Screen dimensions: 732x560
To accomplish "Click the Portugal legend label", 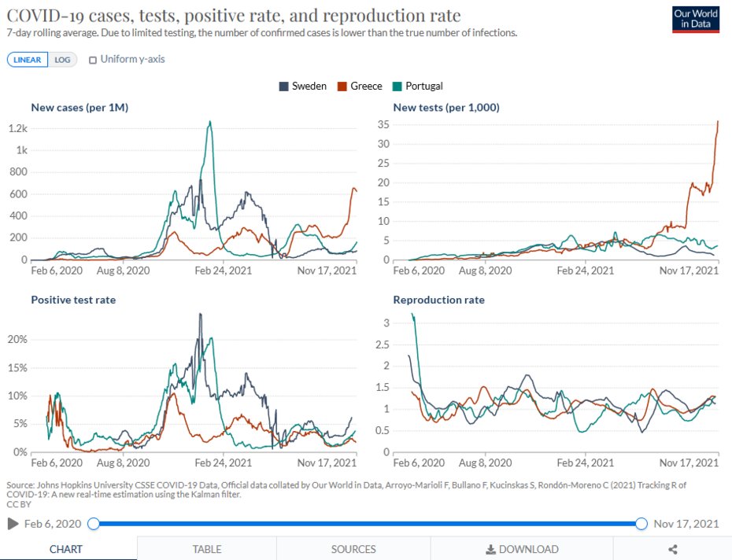I will pyautogui.click(x=425, y=86).
